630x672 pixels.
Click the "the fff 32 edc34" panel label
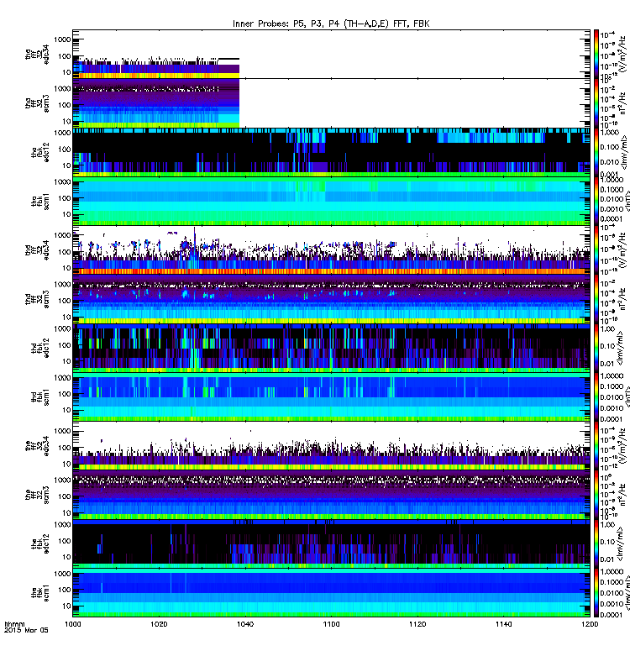pyautogui.click(x=37, y=446)
